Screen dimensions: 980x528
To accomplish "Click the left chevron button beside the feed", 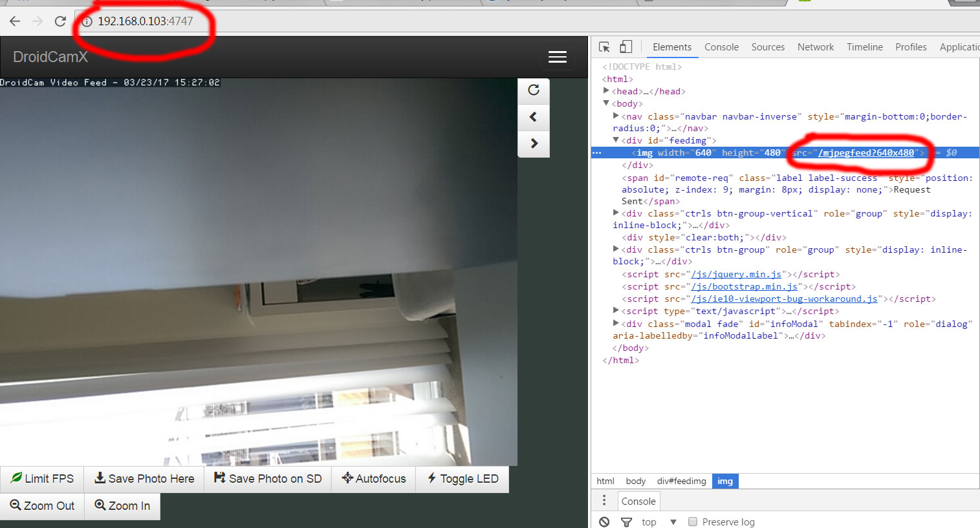I will click(534, 117).
